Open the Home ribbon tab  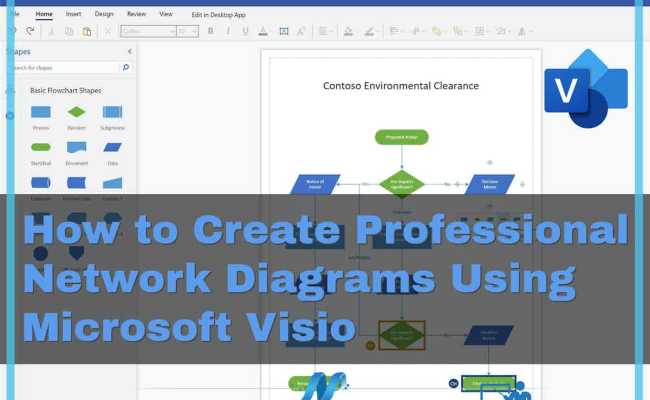coord(44,14)
